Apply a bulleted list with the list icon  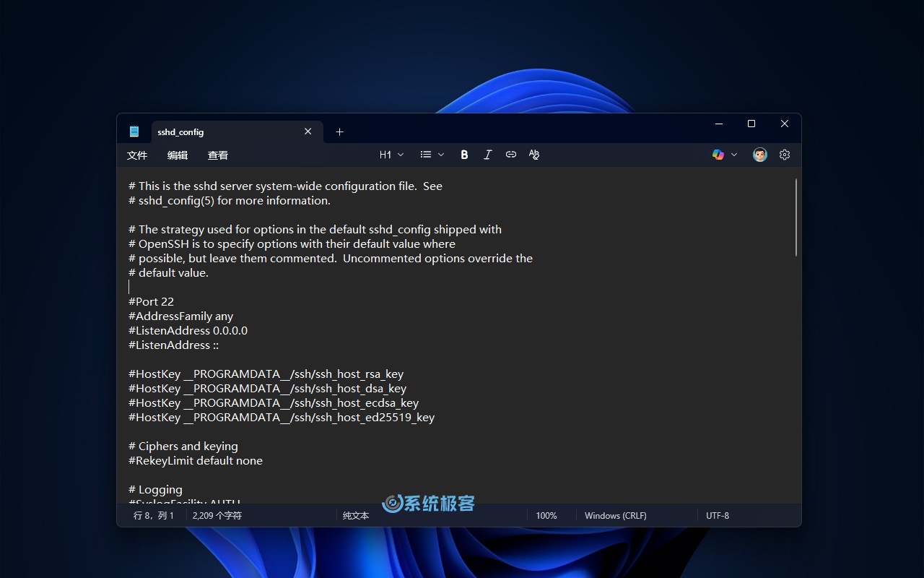coord(426,154)
